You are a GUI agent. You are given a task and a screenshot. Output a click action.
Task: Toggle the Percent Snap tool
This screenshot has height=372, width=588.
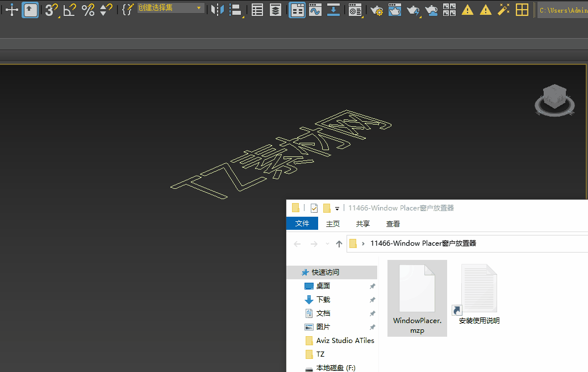88,10
